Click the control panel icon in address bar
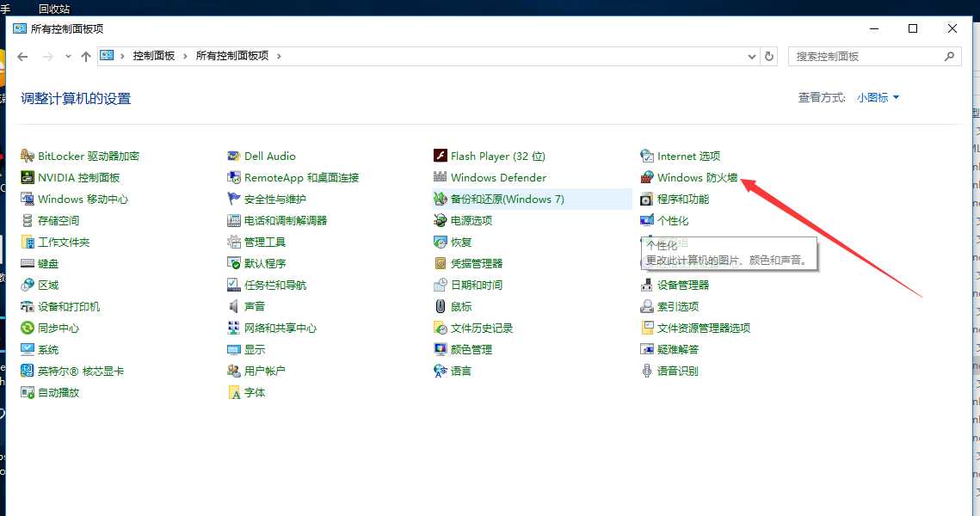The image size is (980, 516). pos(108,56)
